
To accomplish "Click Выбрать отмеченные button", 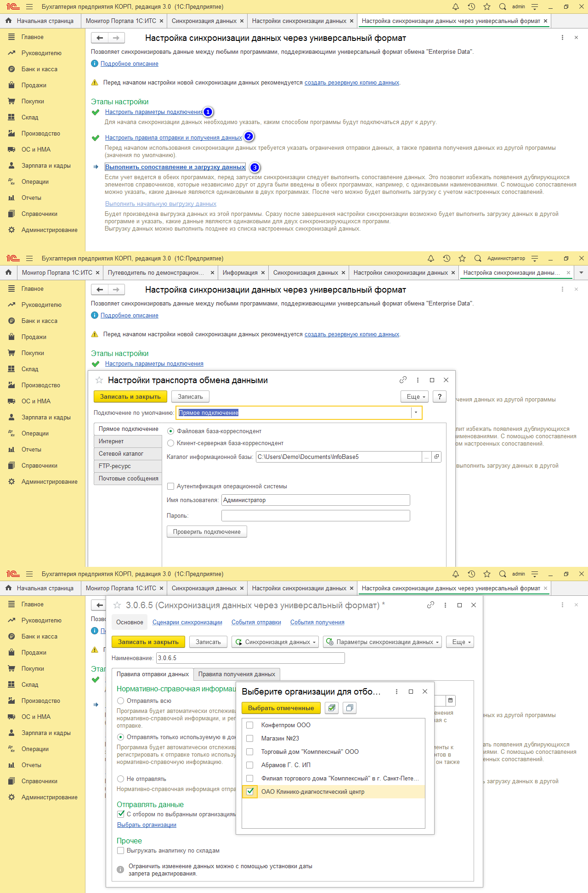I will [281, 708].
